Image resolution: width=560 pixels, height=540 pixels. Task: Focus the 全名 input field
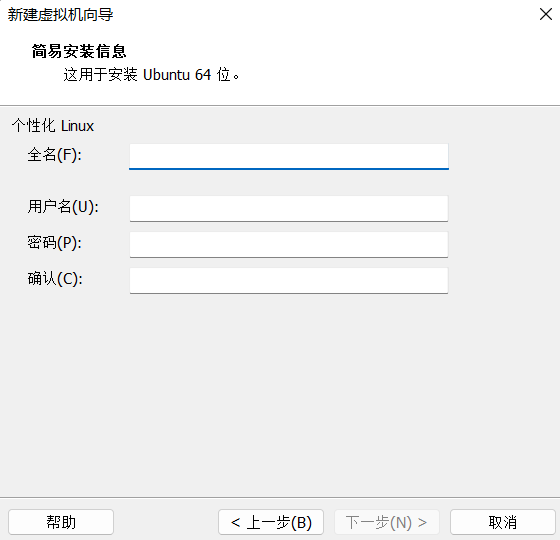tap(289, 156)
